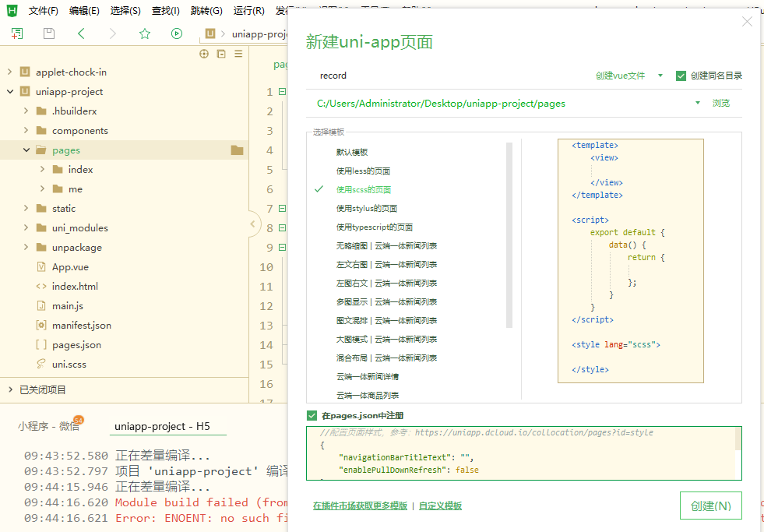Click the pages.json config editor scrollbar
Screen dimensions: 764x532
pyautogui.click(x=738, y=439)
